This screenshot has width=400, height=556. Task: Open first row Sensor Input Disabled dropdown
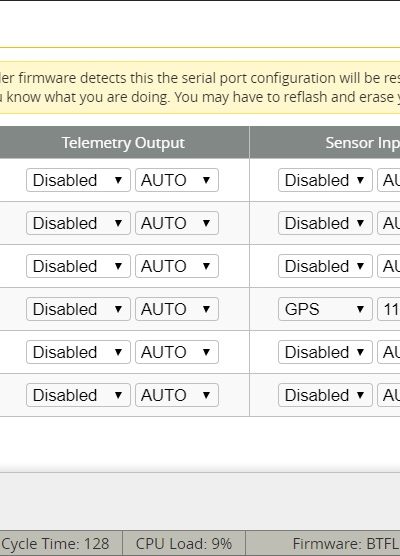tap(325, 180)
